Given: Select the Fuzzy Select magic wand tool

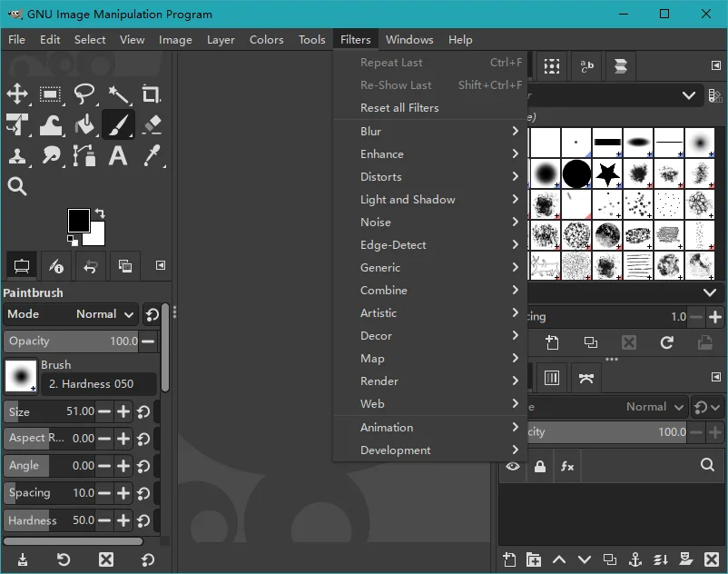Looking at the screenshot, I should pos(119,94).
